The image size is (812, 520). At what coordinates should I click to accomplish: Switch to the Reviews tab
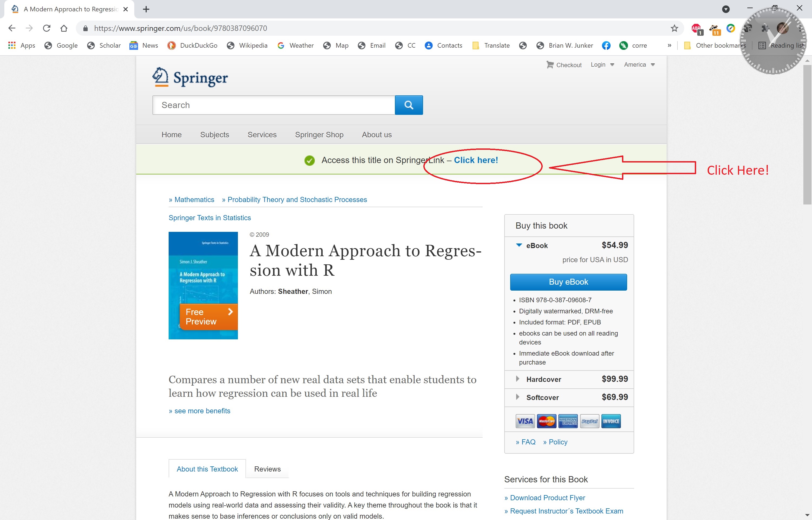[x=267, y=469]
